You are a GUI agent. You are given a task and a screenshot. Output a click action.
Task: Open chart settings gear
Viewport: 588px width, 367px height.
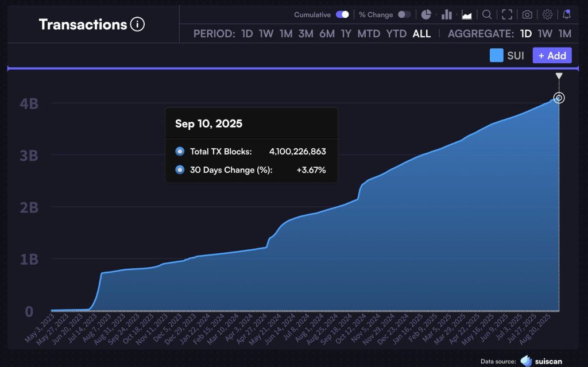coord(547,15)
